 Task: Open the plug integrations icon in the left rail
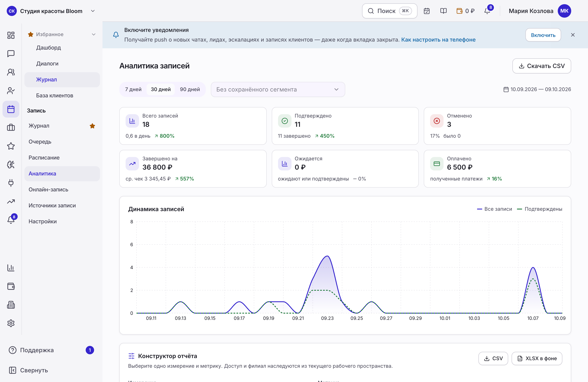tap(11, 183)
